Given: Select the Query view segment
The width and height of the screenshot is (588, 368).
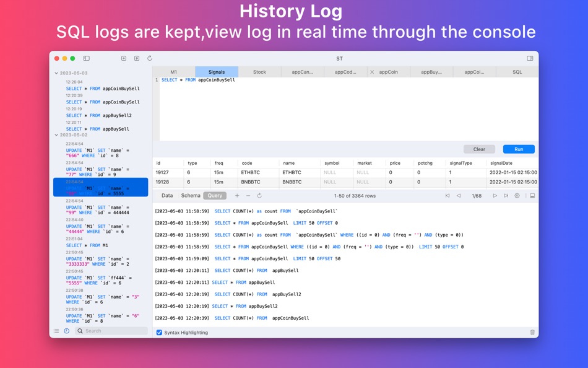Looking at the screenshot, I should 215,196.
